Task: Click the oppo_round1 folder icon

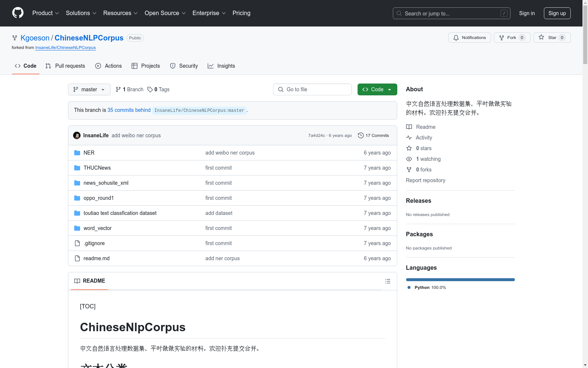Action: [x=77, y=198]
